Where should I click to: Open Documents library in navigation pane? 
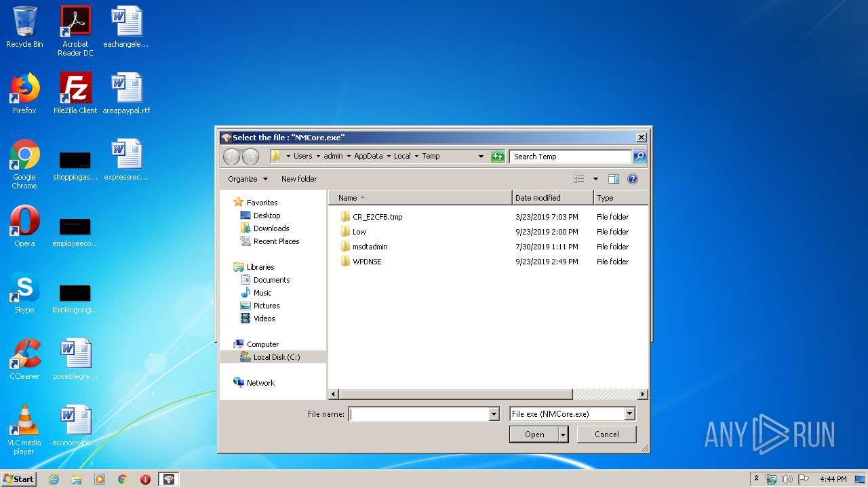click(x=265, y=280)
